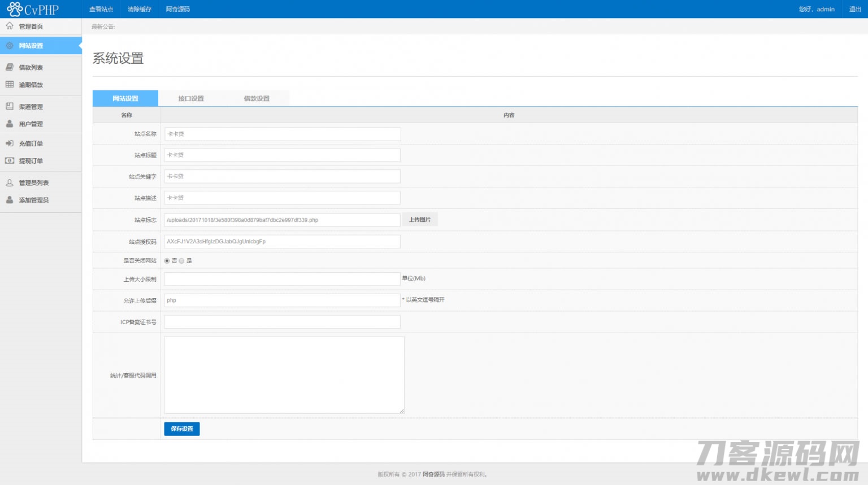Image resolution: width=868 pixels, height=485 pixels.
Task: Click the icon beside 渠道管理
Action: (10, 106)
